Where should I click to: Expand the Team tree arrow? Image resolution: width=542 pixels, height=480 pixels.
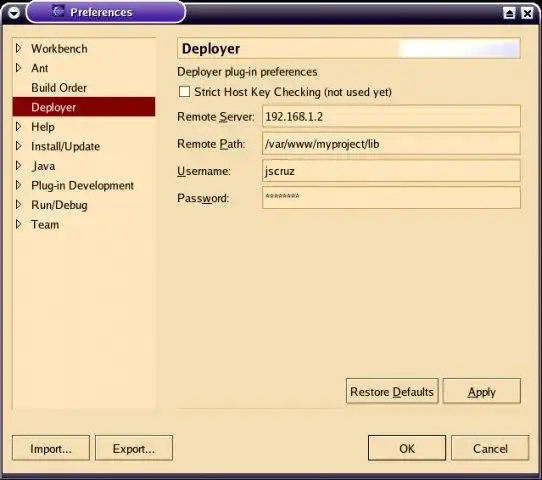tap(19, 224)
